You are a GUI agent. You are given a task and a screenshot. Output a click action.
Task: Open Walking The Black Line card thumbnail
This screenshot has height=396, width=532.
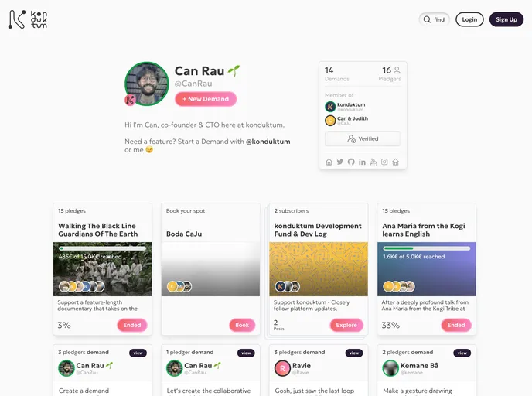tap(103, 269)
